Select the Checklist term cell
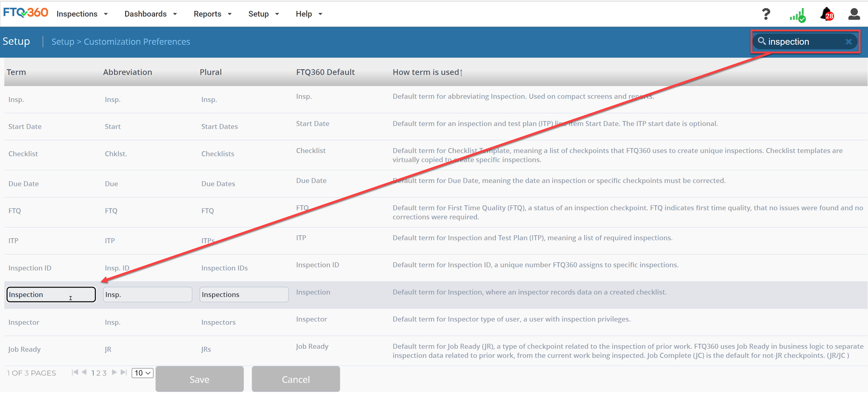 (x=23, y=154)
